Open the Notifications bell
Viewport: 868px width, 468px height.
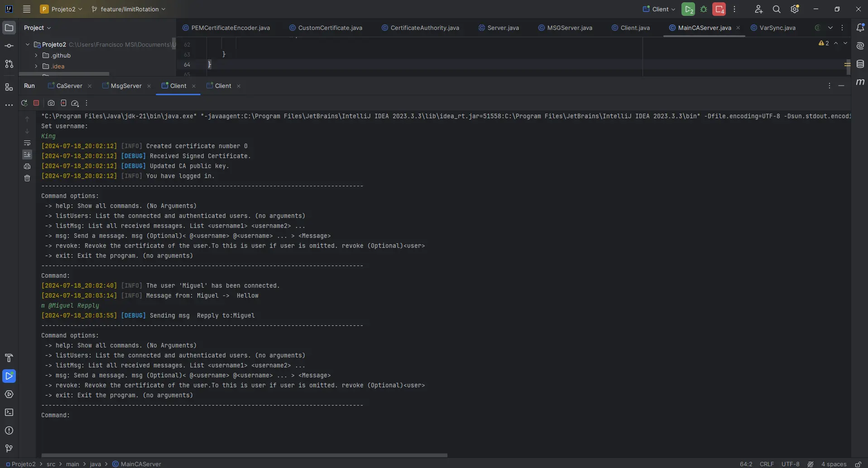coord(860,28)
